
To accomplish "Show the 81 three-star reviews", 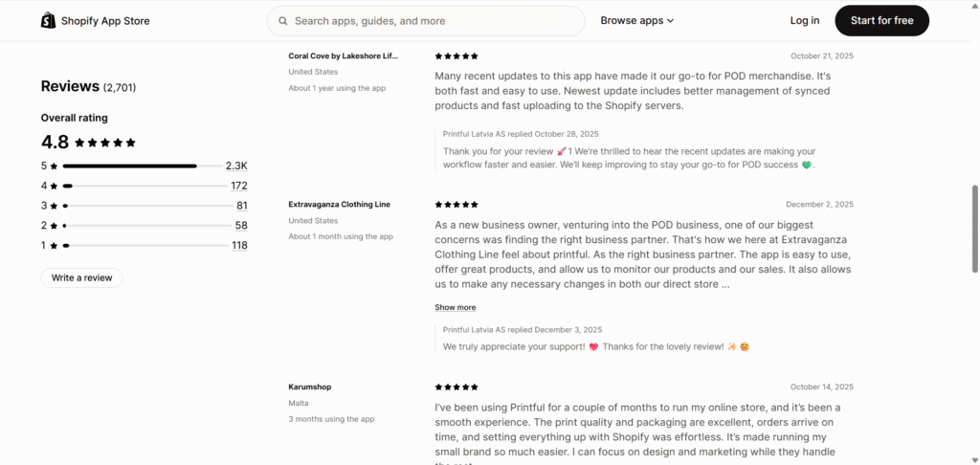I will point(241,206).
